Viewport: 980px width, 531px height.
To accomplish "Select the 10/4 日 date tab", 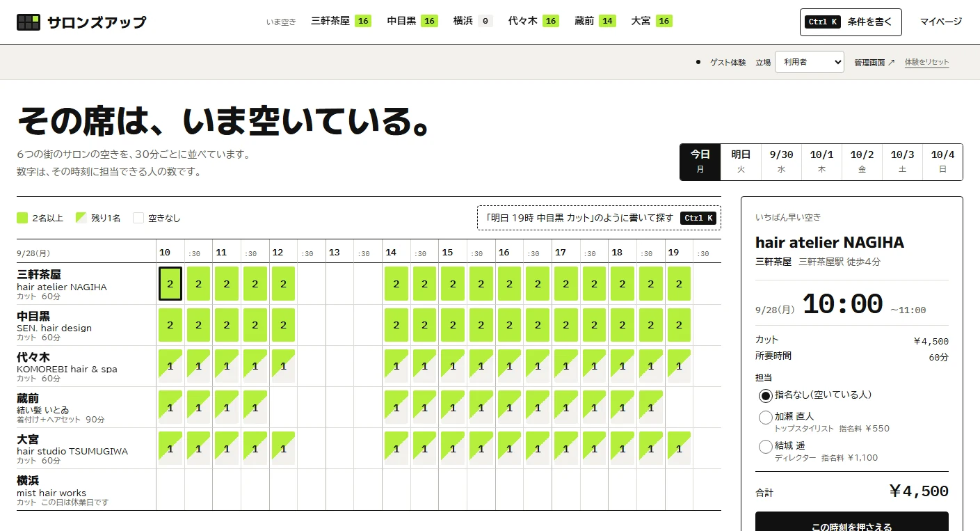I will pyautogui.click(x=942, y=162).
